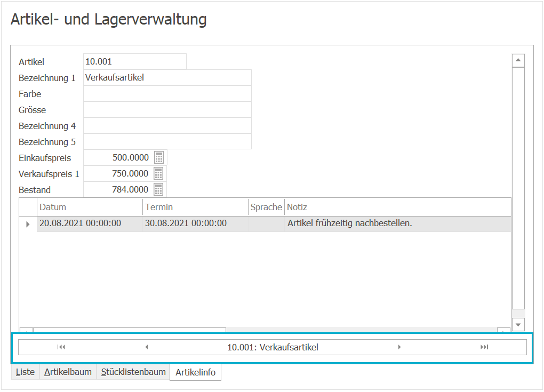This screenshot has width=544, height=392.
Task: Click the Bezeichnung 4 field
Action: coord(167,125)
